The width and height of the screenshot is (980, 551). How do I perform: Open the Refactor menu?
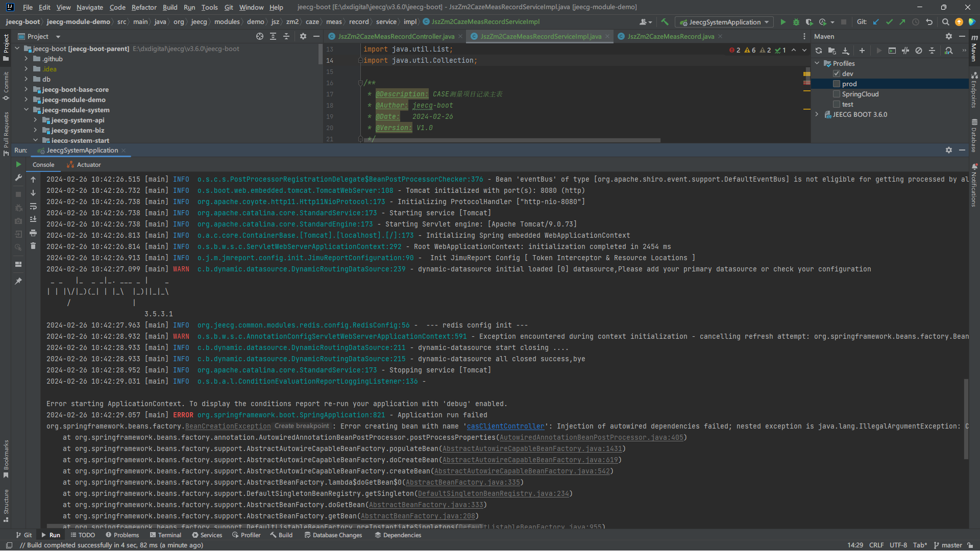144,7
